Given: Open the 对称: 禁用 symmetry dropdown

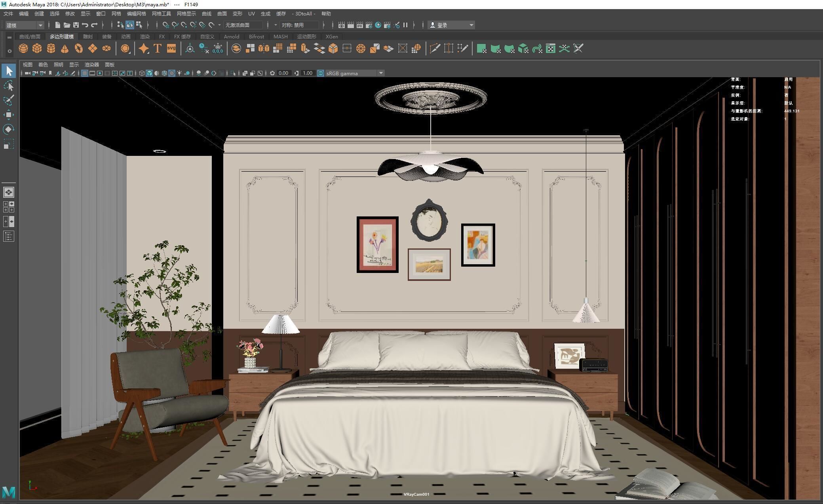Looking at the screenshot, I should 299,25.
